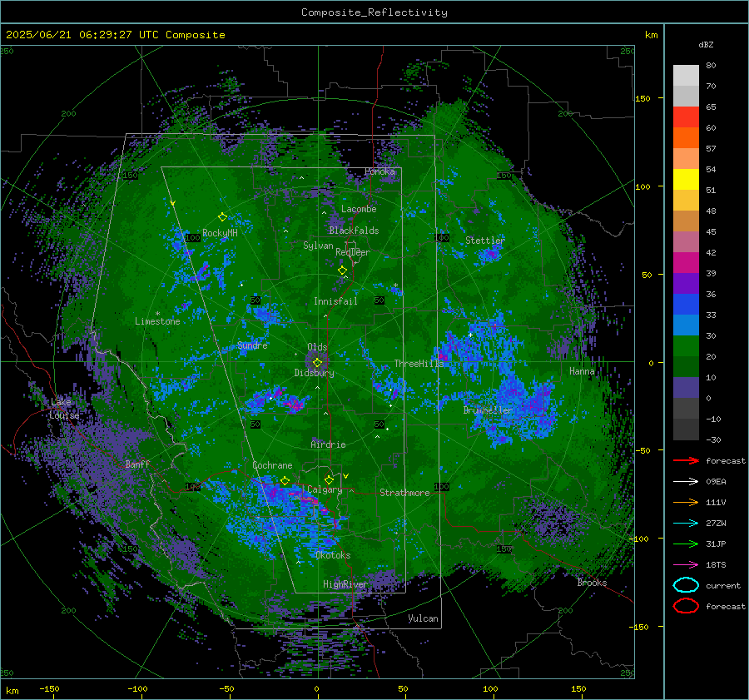Click the Limestone label
The image size is (749, 700).
(157, 321)
